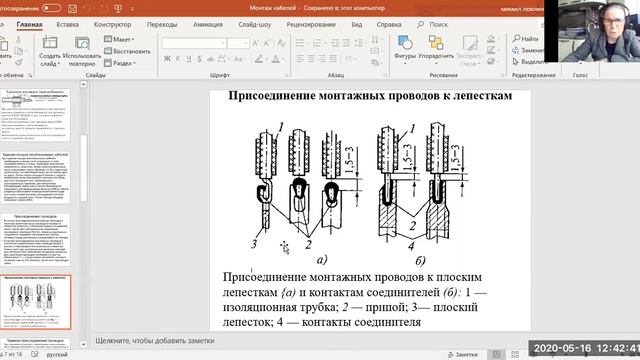The width and height of the screenshot is (640, 360).
Task: Click the Copy icon in clipboard group
Action: tap(18, 51)
